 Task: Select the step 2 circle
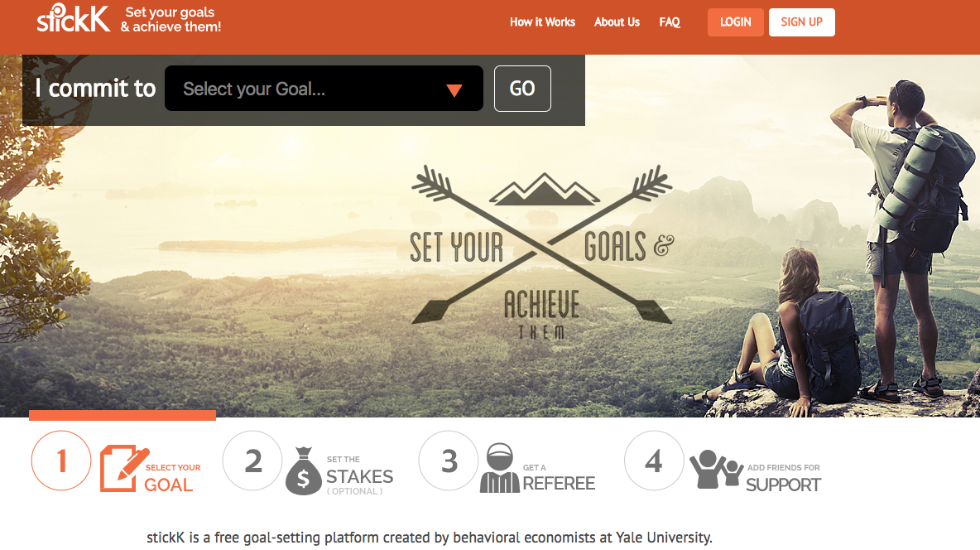[x=252, y=461]
